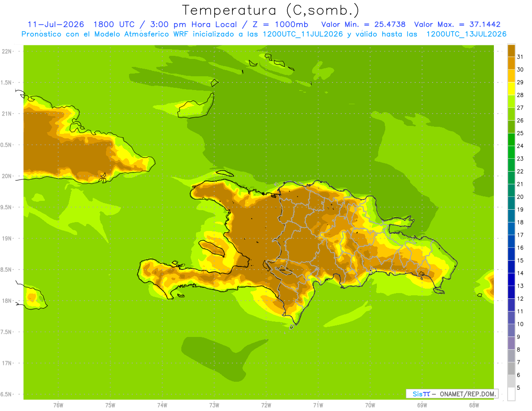Click the '22N' latitude label
Image resolution: width=532 pixels, height=411 pixels.
(x=7, y=51)
